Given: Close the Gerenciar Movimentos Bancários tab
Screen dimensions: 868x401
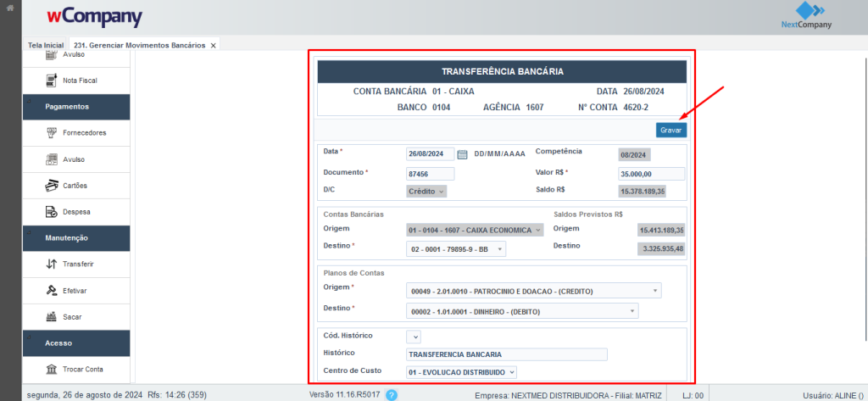Looking at the screenshot, I should [213, 46].
